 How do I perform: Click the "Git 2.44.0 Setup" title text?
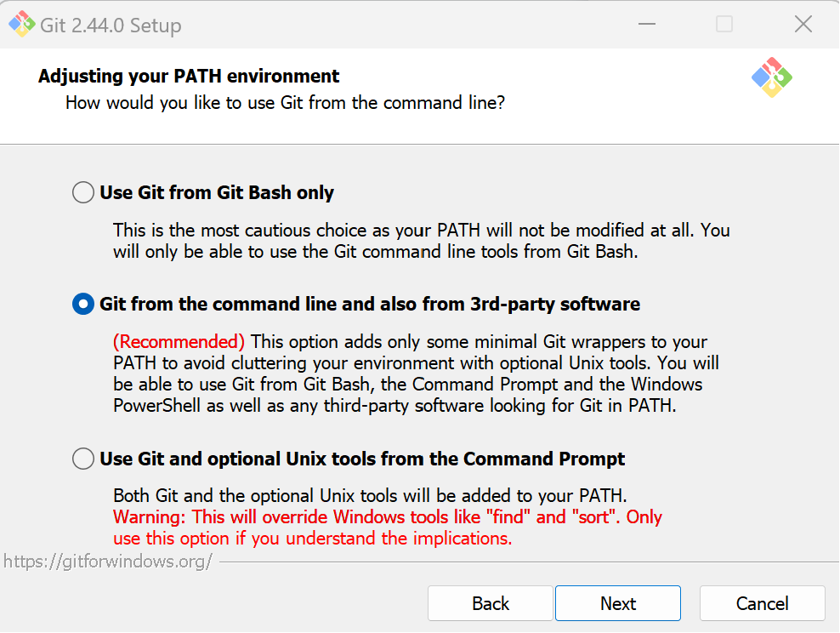pyautogui.click(x=111, y=26)
